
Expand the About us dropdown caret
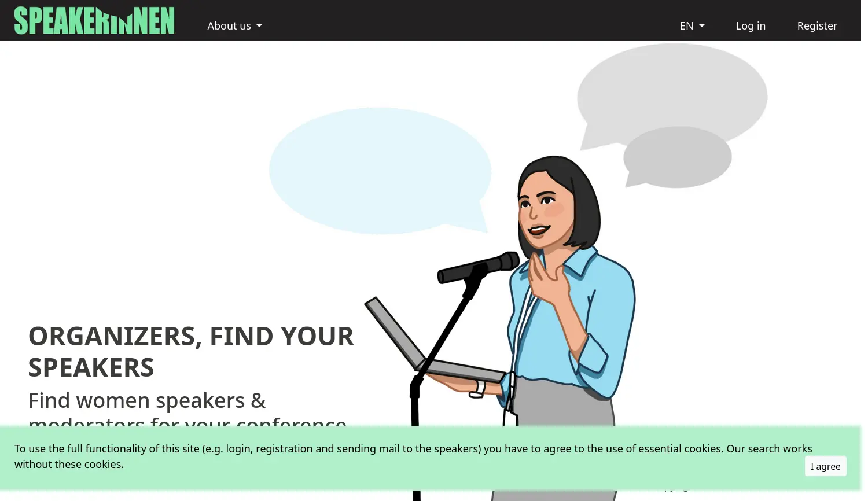click(x=259, y=26)
